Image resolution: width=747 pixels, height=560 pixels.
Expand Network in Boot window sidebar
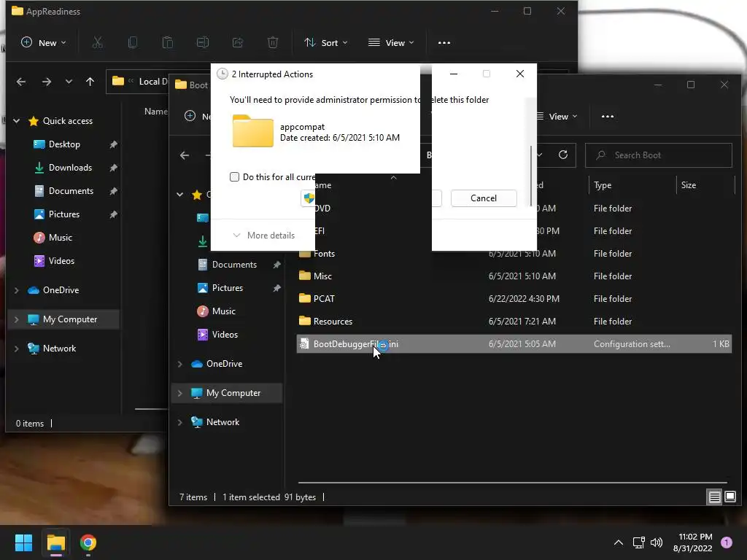pos(180,422)
